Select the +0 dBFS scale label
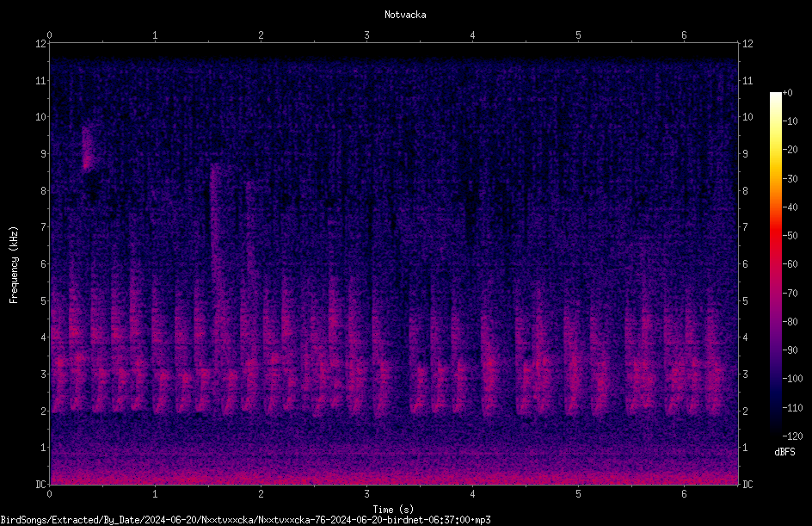Screen dimensions: 812x526 [x=787, y=93]
